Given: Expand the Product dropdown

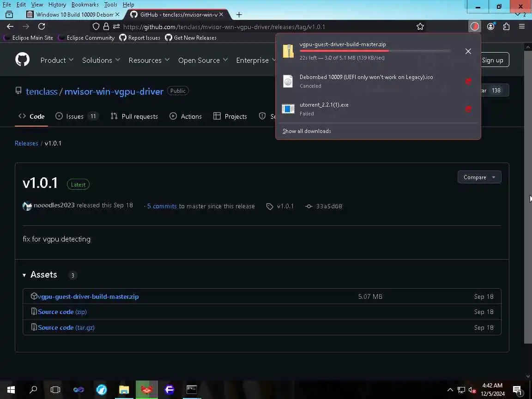Looking at the screenshot, I should (57, 60).
